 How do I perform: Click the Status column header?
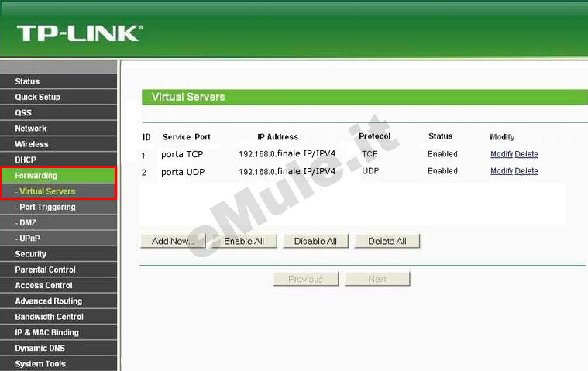tap(441, 136)
